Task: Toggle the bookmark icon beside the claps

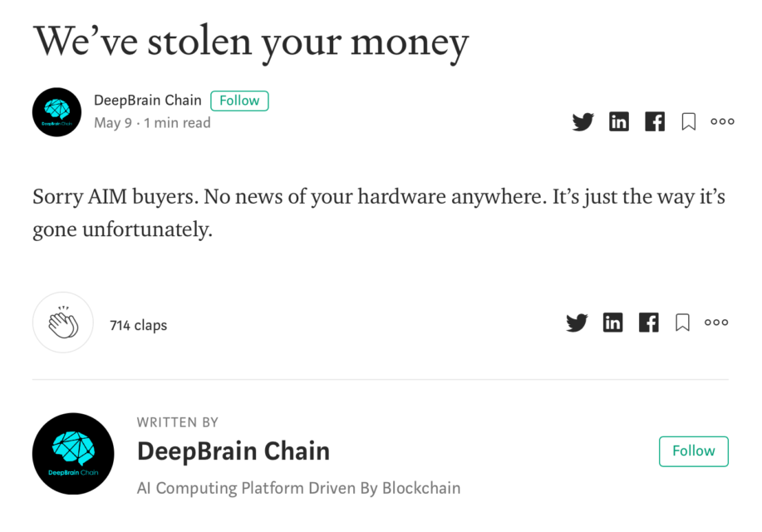Action: 682,323
